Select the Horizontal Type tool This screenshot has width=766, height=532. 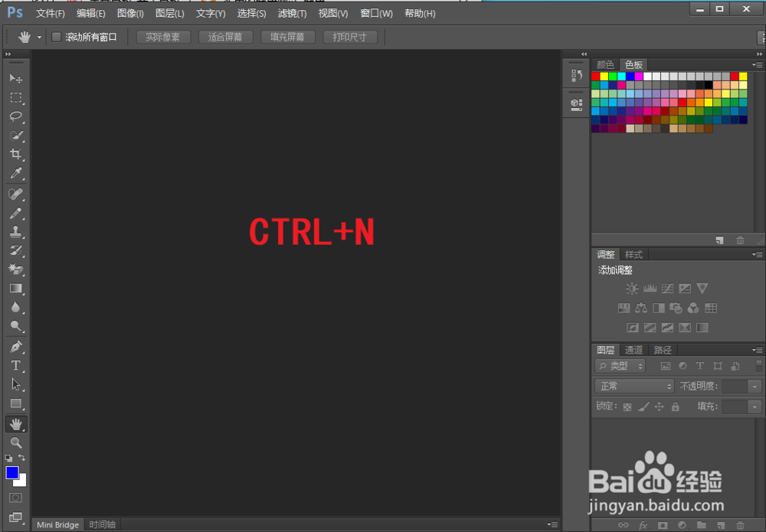(x=15, y=366)
